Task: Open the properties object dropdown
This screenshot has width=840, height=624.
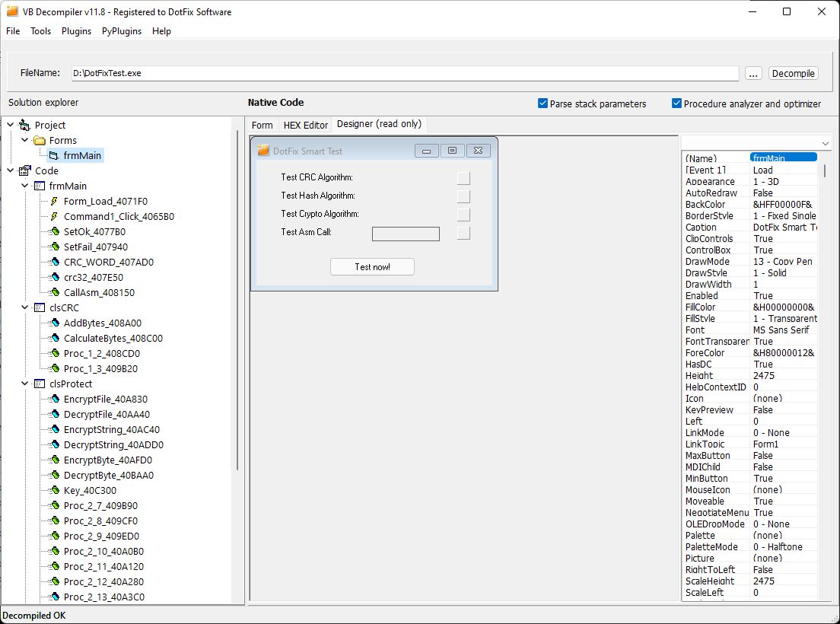Action: click(x=825, y=144)
